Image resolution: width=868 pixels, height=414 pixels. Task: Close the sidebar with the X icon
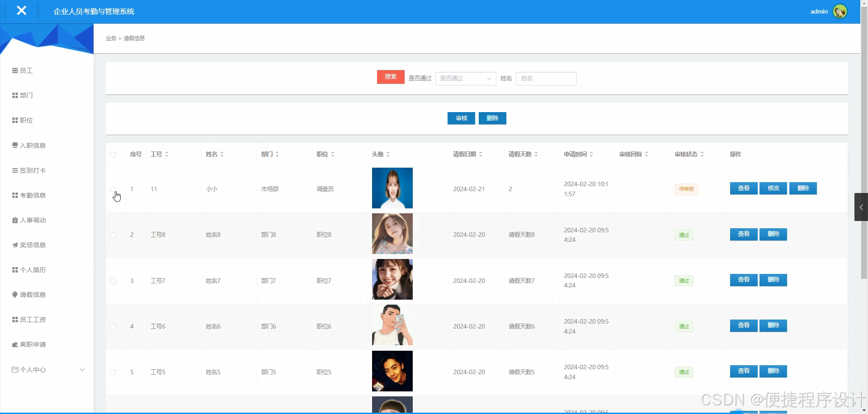[x=21, y=10]
